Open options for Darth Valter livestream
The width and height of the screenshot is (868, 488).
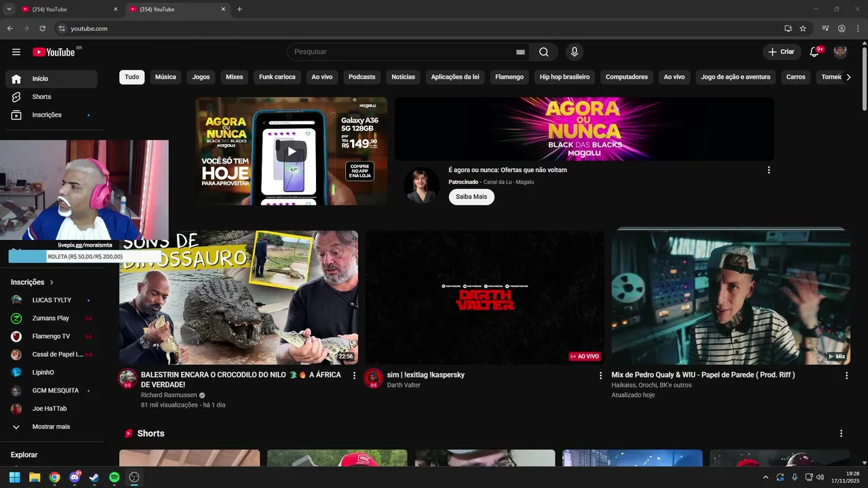click(x=600, y=375)
